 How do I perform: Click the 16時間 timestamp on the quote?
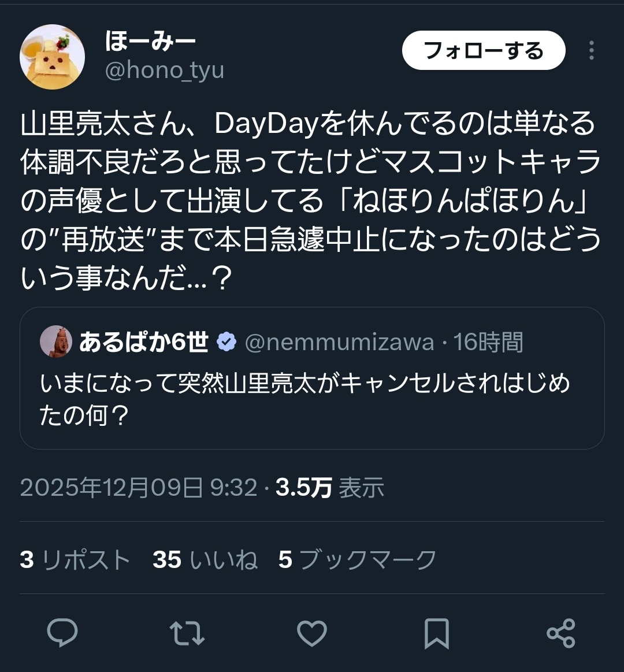488,343
